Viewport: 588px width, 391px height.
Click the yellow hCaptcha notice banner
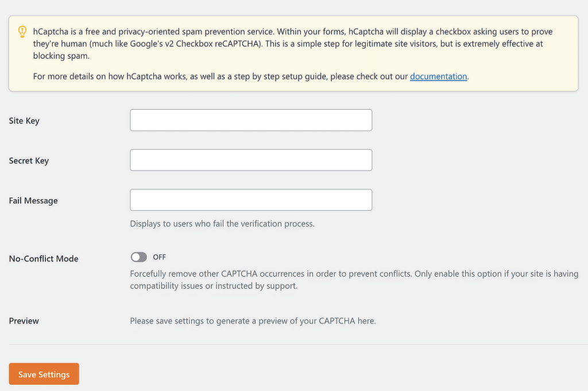pyautogui.click(x=294, y=53)
